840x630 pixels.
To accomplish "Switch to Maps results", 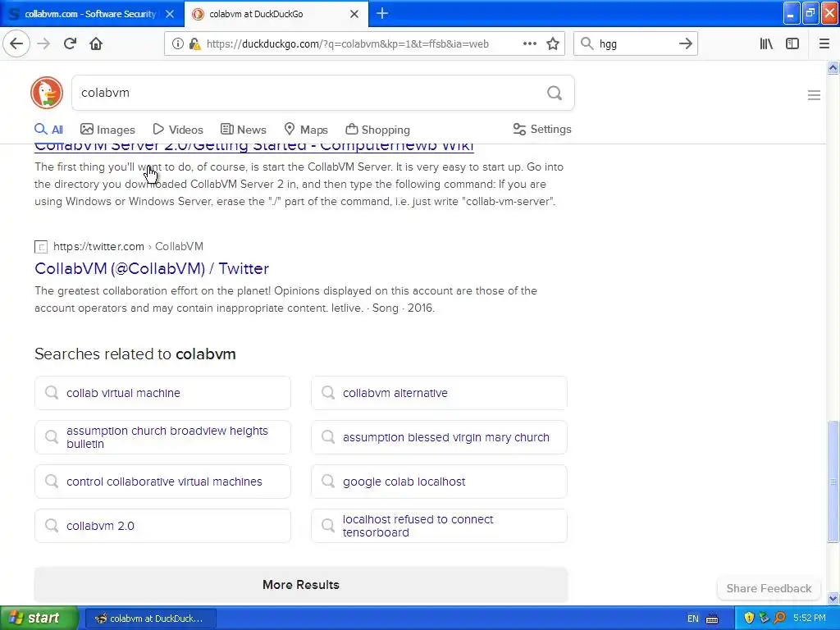I will click(x=306, y=130).
